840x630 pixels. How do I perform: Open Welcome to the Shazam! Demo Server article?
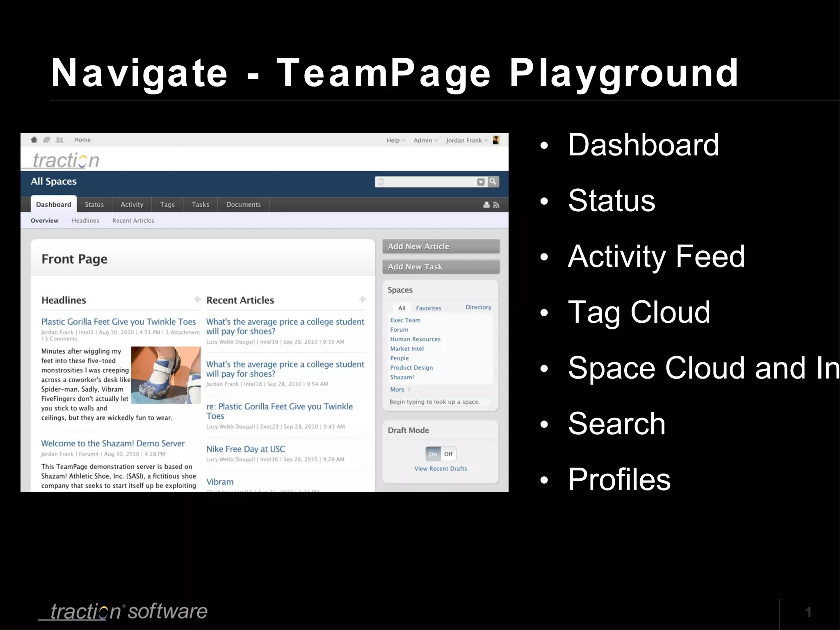pyautogui.click(x=113, y=443)
